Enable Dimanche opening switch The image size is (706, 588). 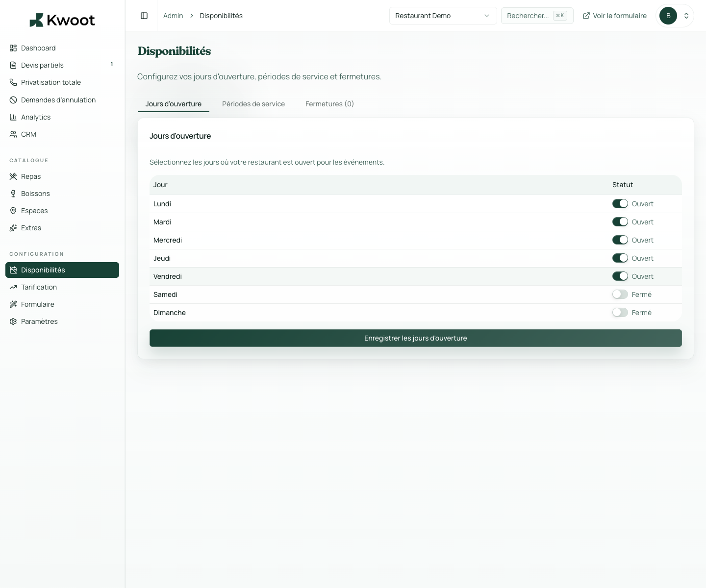[x=620, y=313]
